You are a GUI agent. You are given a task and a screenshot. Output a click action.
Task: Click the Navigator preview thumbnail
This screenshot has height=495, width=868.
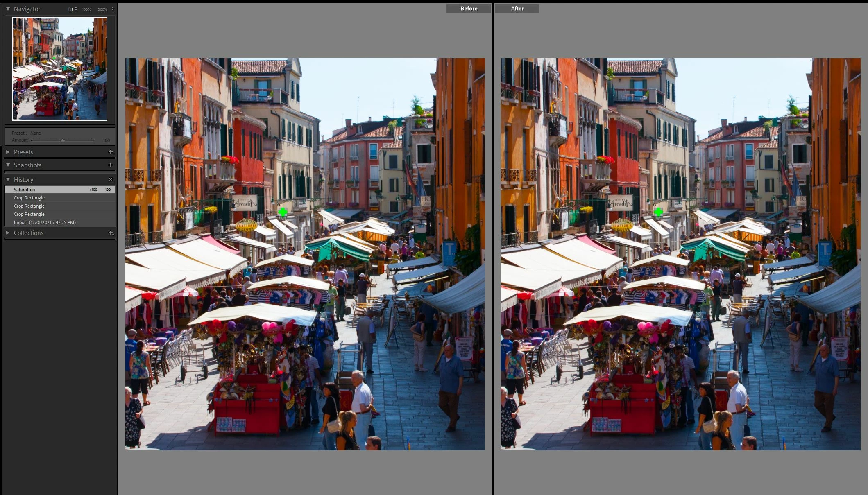click(60, 69)
